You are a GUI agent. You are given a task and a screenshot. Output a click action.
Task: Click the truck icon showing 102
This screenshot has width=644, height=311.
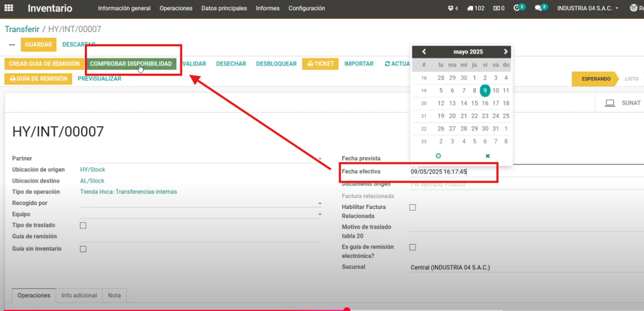475,9
